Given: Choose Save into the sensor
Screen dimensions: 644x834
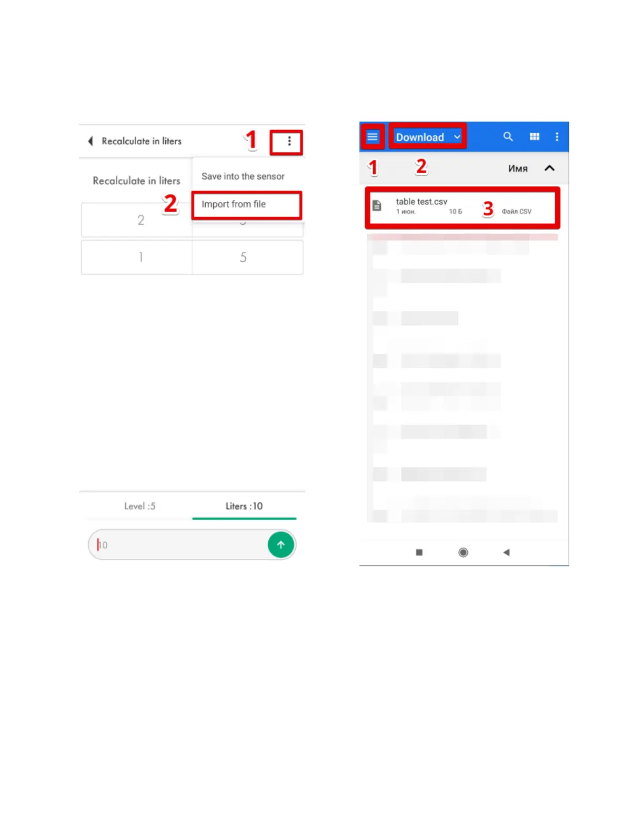Looking at the screenshot, I should 243,176.
